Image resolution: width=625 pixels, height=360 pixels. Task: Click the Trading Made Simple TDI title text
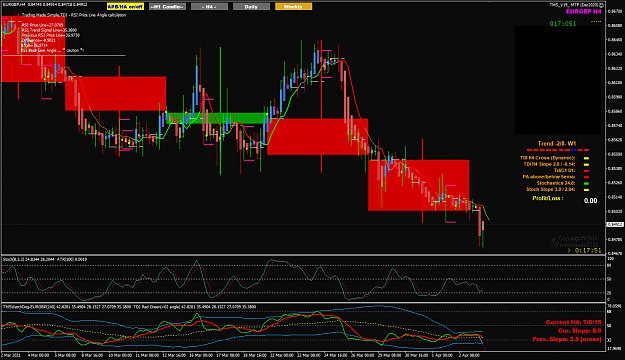[x=74, y=15]
